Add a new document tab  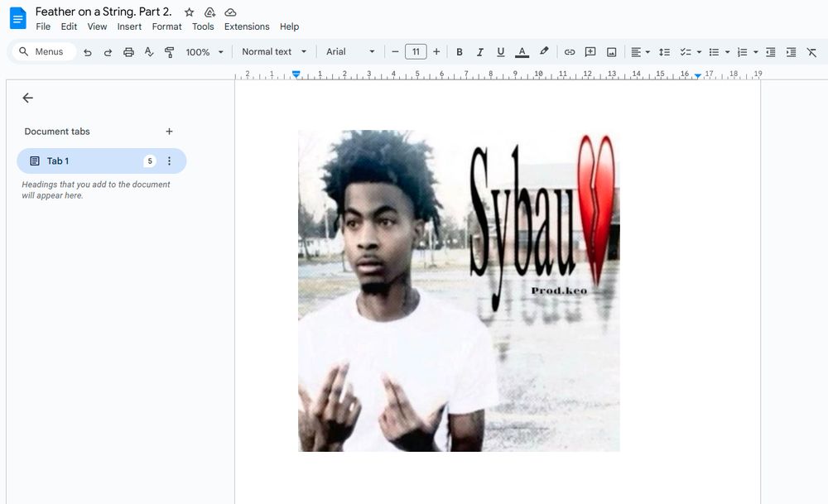point(169,131)
